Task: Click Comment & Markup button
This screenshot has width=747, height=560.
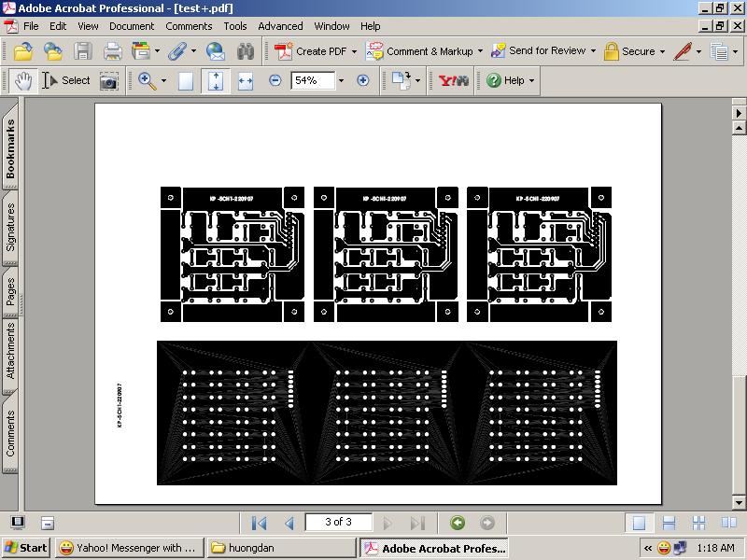Action: pyautogui.click(x=419, y=51)
